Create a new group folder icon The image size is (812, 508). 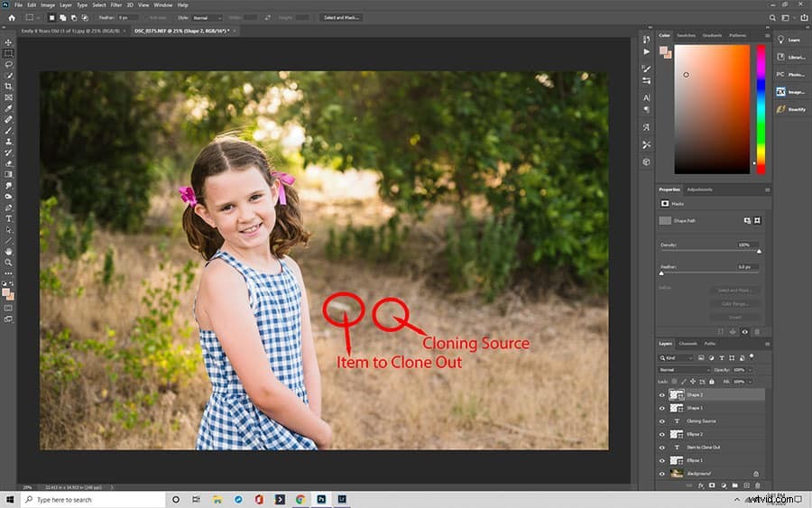(x=734, y=485)
